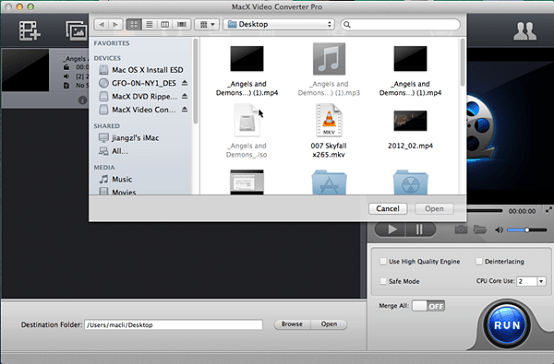Select GFO-0N-NY1_DES disc in sidebar
The height and width of the screenshot is (364, 554).
(x=138, y=83)
